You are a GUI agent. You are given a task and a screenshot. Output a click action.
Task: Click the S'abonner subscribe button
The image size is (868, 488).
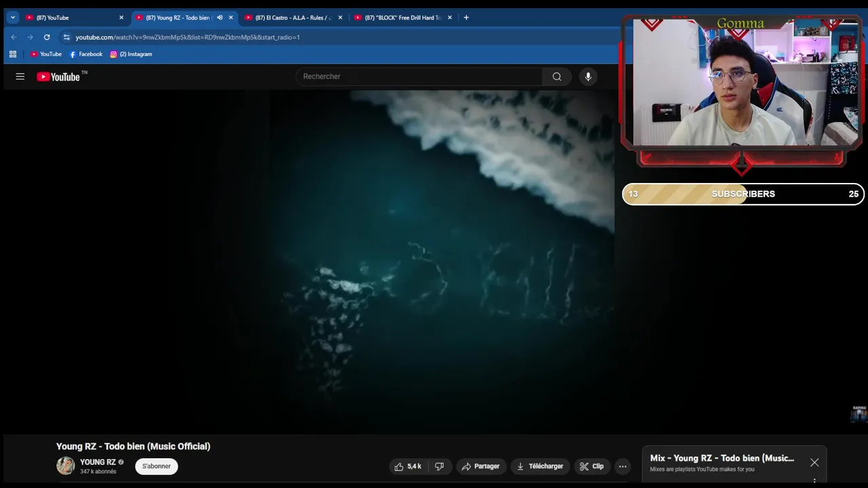click(157, 466)
